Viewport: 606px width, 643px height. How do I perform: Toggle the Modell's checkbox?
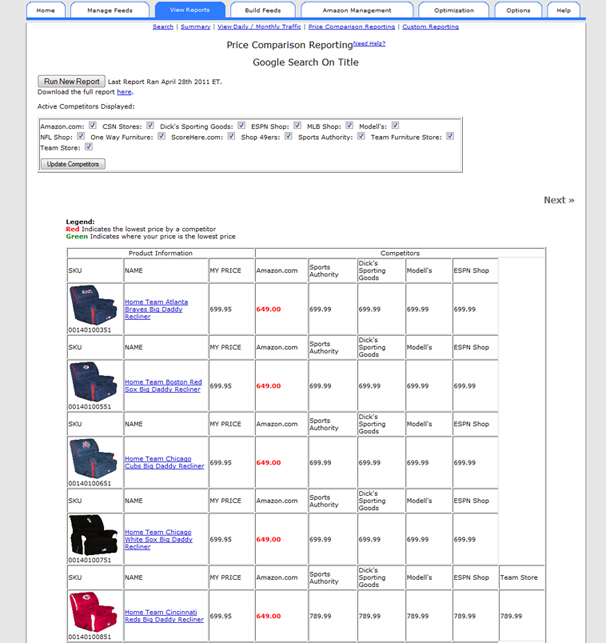pyautogui.click(x=395, y=125)
